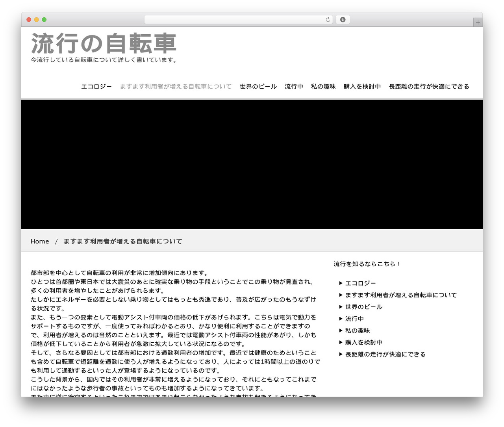Open the sidebar link 世界のビール
This screenshot has height=427, width=504.
(364, 307)
